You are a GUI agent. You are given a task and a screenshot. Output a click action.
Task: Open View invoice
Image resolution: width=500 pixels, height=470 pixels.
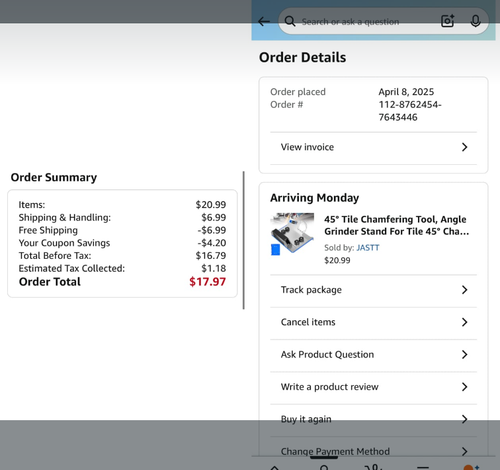(373, 147)
